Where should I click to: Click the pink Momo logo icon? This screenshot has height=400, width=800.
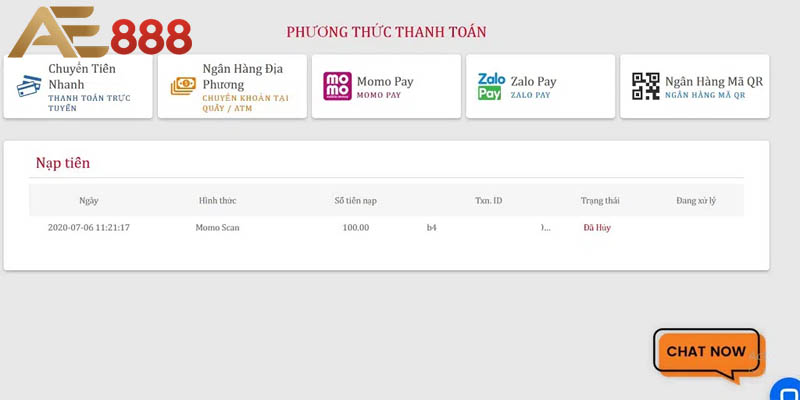point(337,86)
